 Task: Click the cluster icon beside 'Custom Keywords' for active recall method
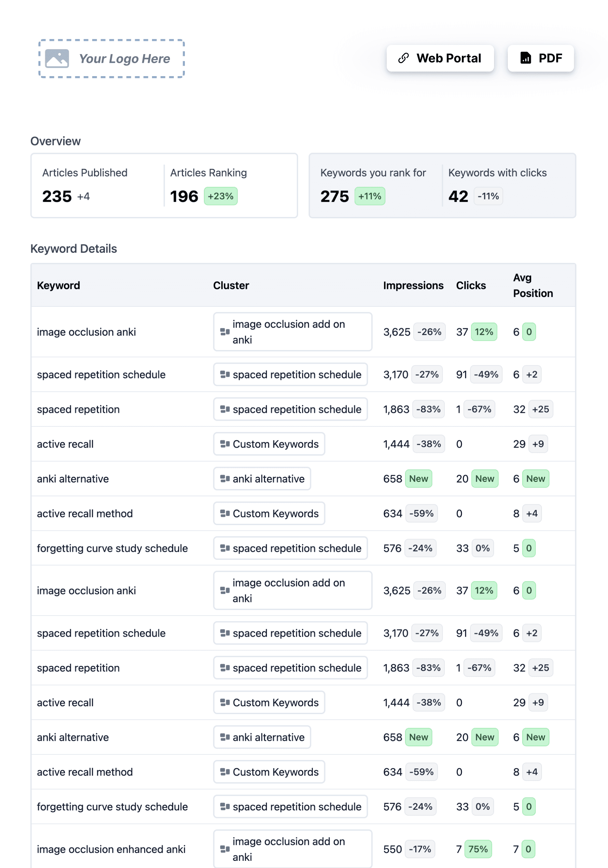coord(224,513)
